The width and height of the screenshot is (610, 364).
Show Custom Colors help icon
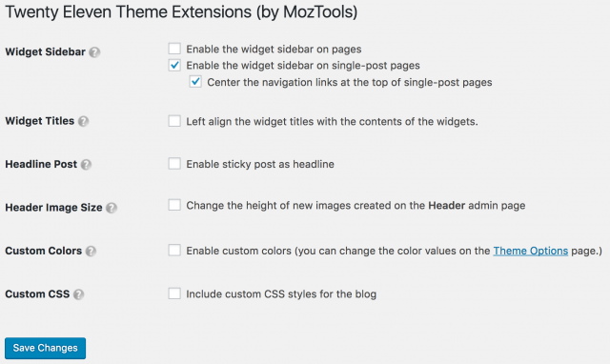pyautogui.click(x=91, y=252)
